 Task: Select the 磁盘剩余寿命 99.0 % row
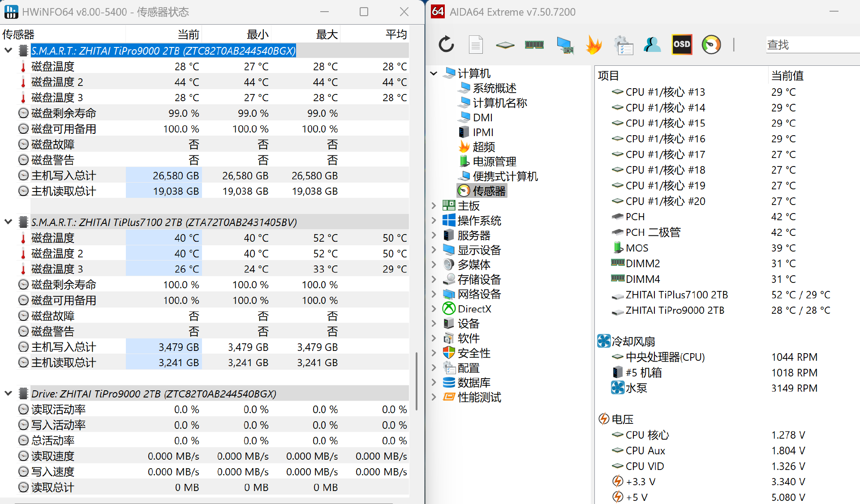tap(213, 113)
